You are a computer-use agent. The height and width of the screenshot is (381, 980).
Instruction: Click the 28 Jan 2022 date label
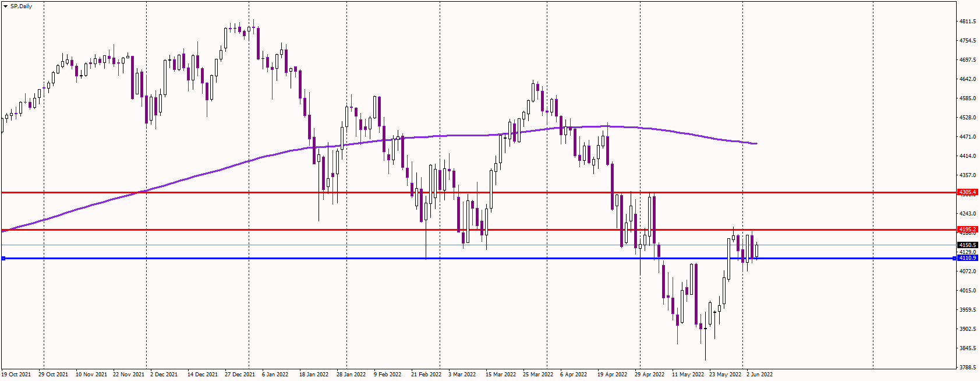[x=351, y=375]
